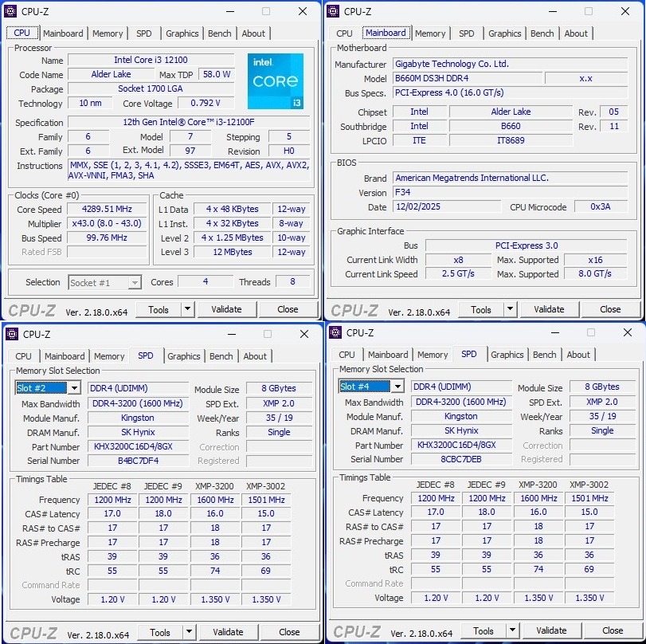The width and height of the screenshot is (646, 644).
Task: Click motherboard model B660M DS3H DDR4
Action: 468,78
